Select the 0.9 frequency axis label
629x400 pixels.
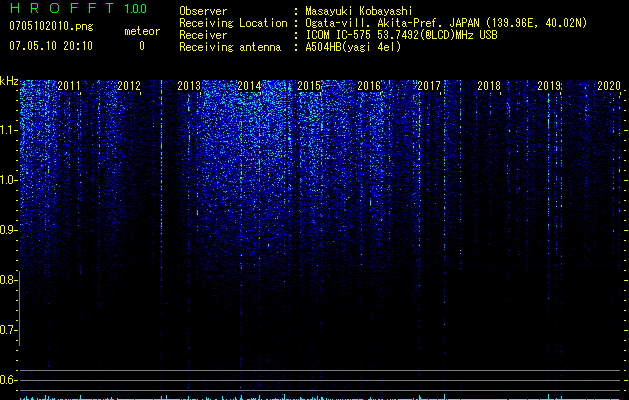[8, 230]
